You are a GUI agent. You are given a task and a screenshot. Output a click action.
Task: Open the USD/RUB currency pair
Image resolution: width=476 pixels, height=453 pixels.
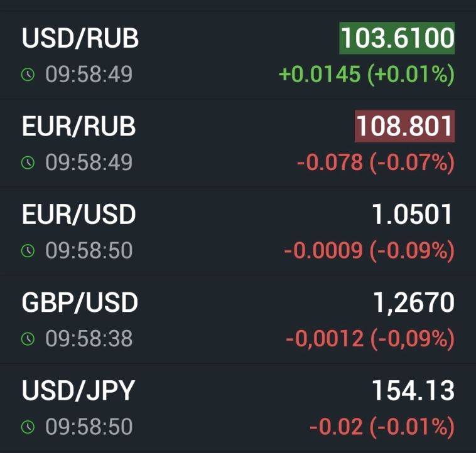tap(80, 39)
